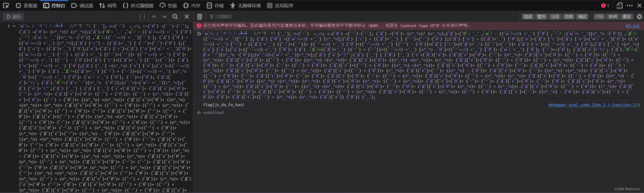Click the undefined return value
The image size is (644, 193).
pos(213,113)
